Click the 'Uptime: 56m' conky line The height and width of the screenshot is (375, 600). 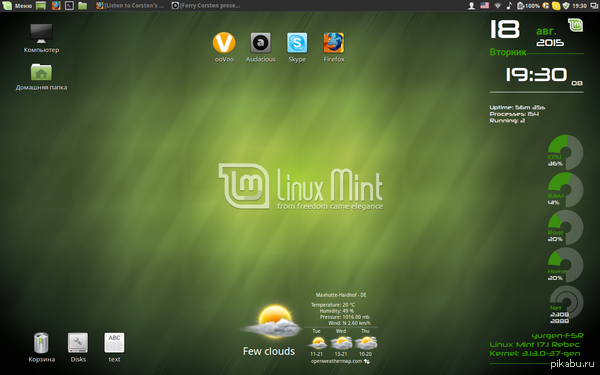(x=517, y=108)
